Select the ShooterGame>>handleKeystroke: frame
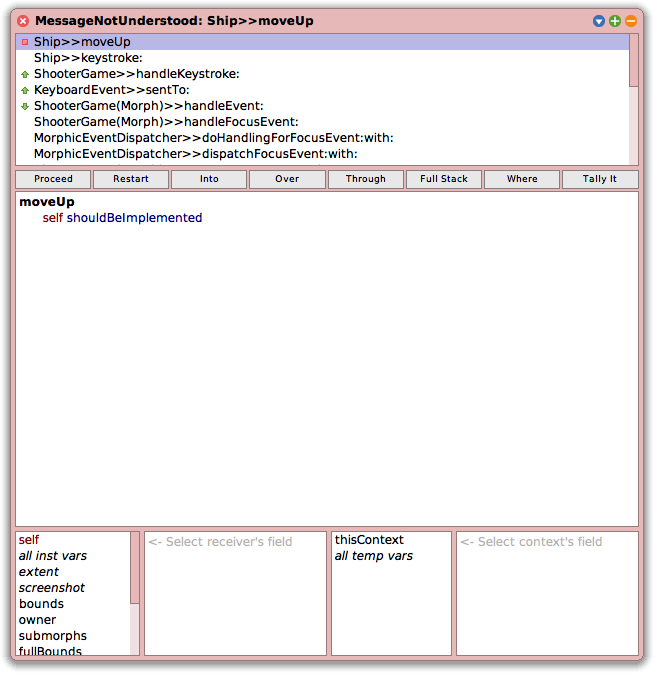Screen dimensions: 654x673 (322, 74)
